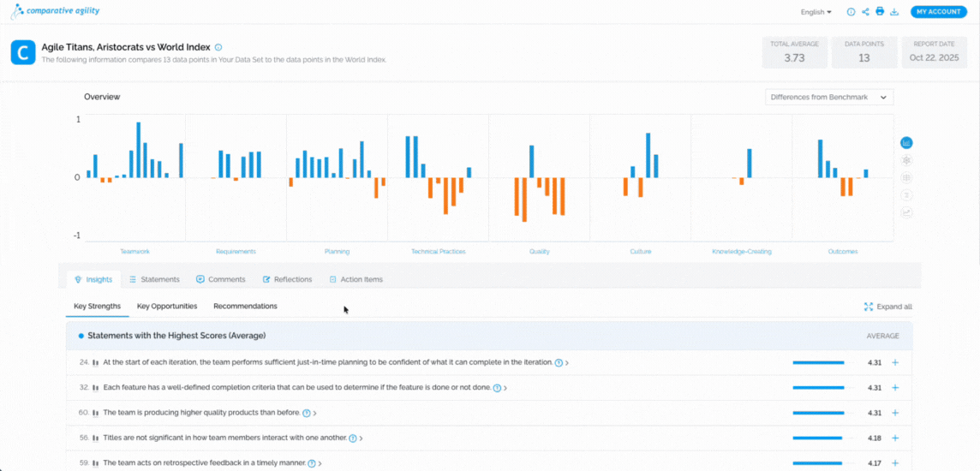The image size is (980, 471).
Task: Click the info icon beside the report title
Action: tap(218, 48)
